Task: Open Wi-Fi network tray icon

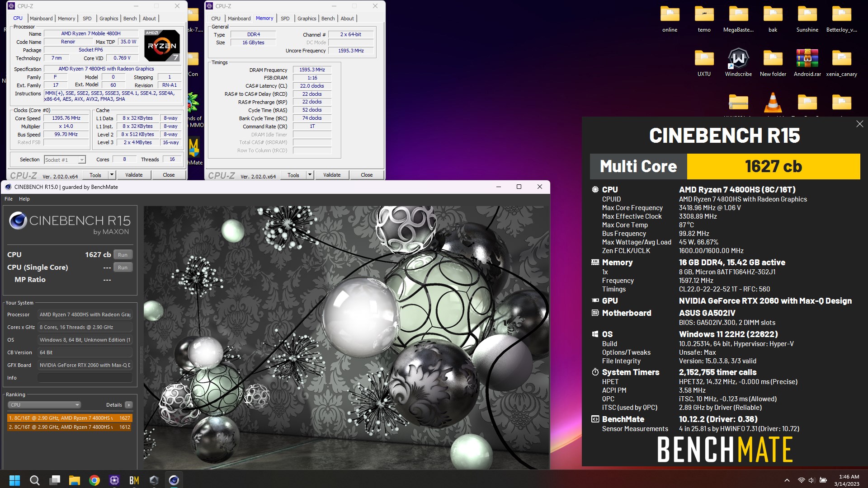Action: point(801,480)
